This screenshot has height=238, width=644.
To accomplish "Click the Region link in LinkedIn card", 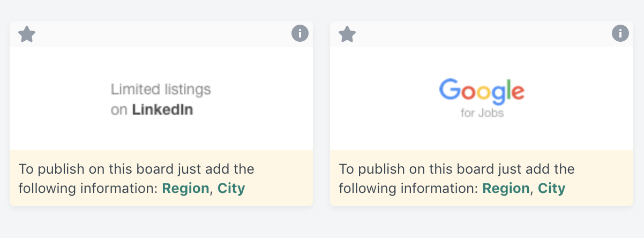I will pyautogui.click(x=185, y=189).
